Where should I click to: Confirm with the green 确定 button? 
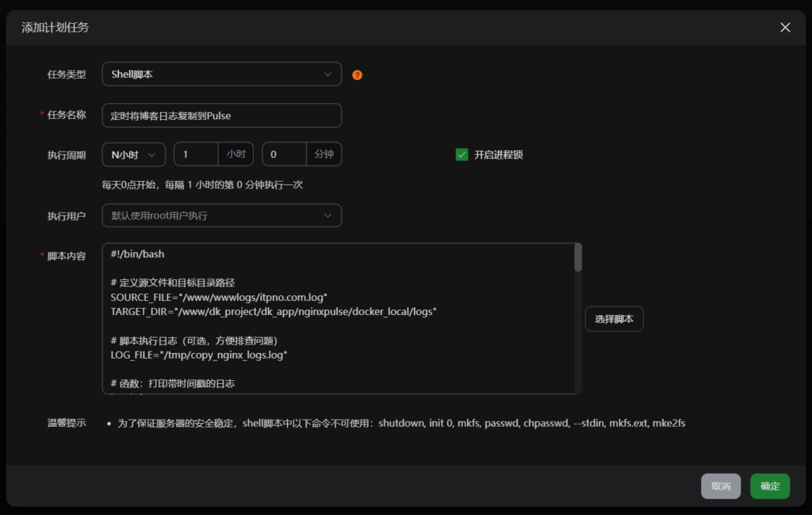click(x=770, y=486)
